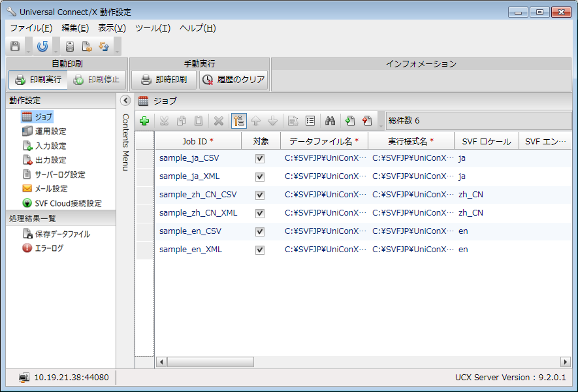Click the blue Reload arrow icon

42,46
